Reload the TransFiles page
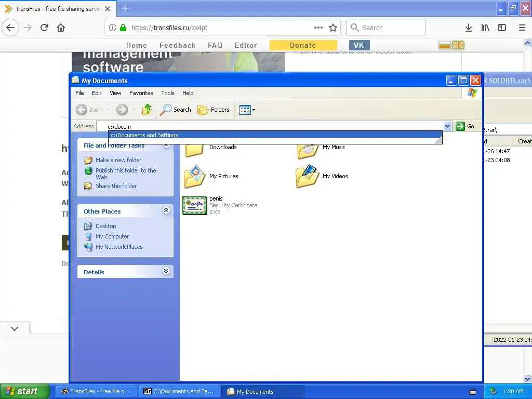The height and width of the screenshot is (399, 532). pyautogui.click(x=44, y=28)
